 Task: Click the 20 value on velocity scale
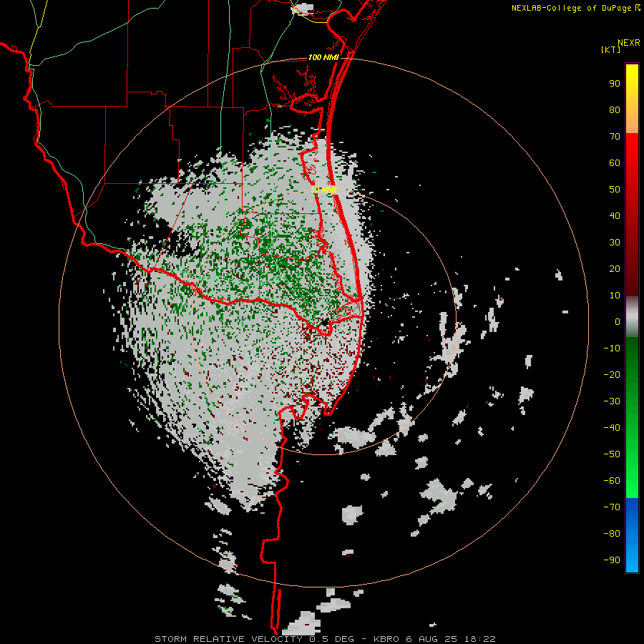(x=615, y=268)
